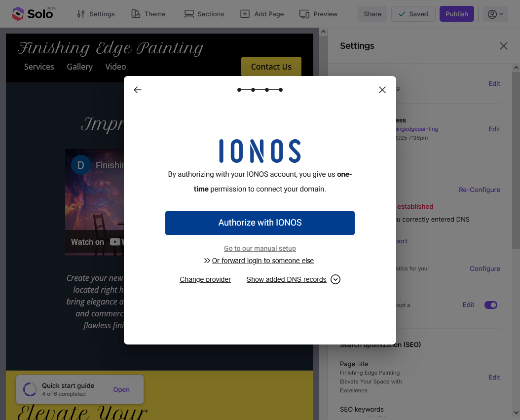Viewport: 520px width, 420px height.
Task: Click the Add Page plus icon
Action: [x=245, y=14]
